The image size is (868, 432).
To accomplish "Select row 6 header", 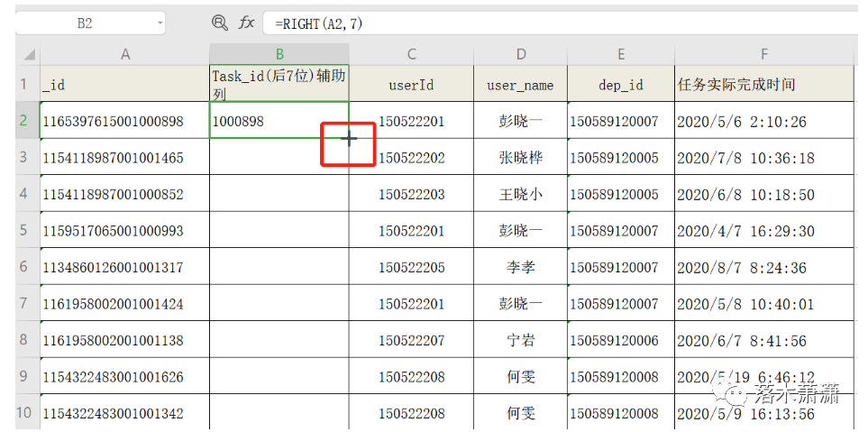I will pyautogui.click(x=28, y=266).
